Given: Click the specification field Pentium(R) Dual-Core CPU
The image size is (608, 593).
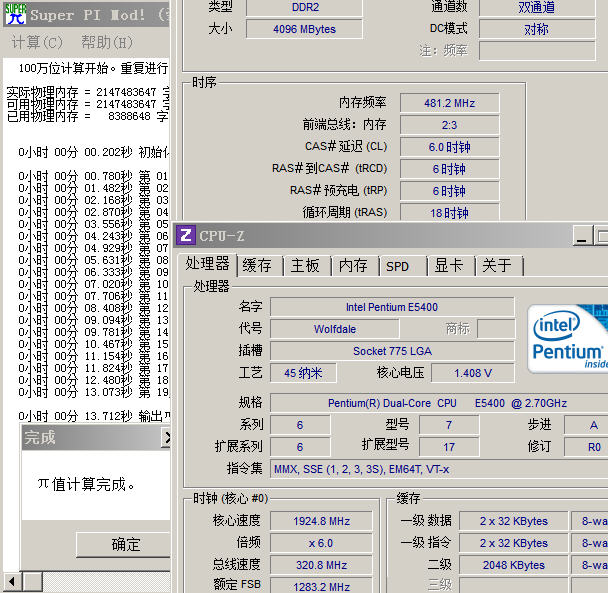Looking at the screenshot, I should click(x=439, y=403).
